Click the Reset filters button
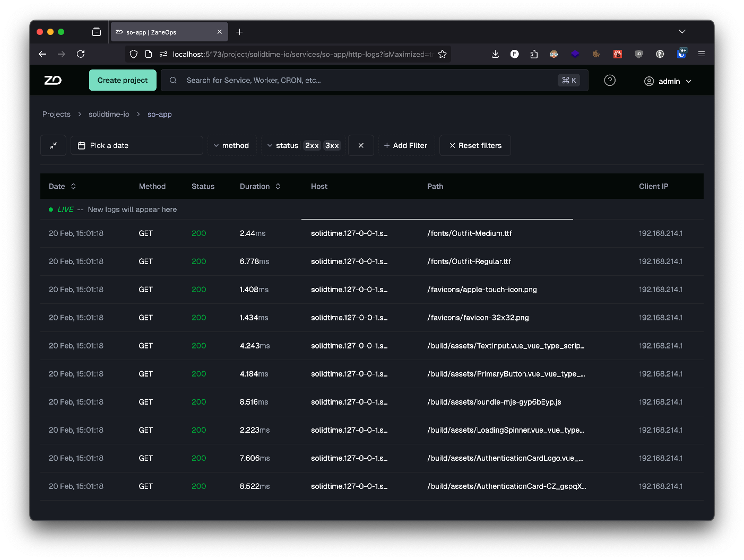Screen dimensions: 744x560 (x=475, y=145)
